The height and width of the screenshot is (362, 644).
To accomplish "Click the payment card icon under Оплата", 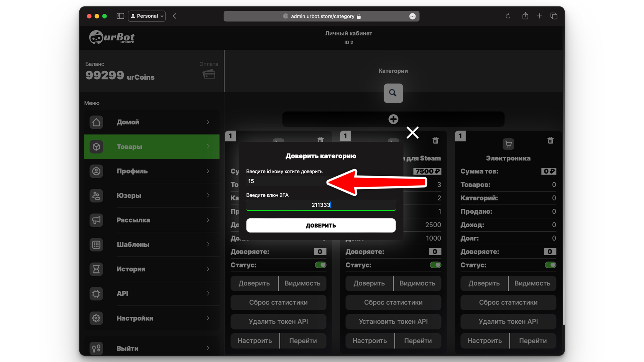I will (209, 74).
